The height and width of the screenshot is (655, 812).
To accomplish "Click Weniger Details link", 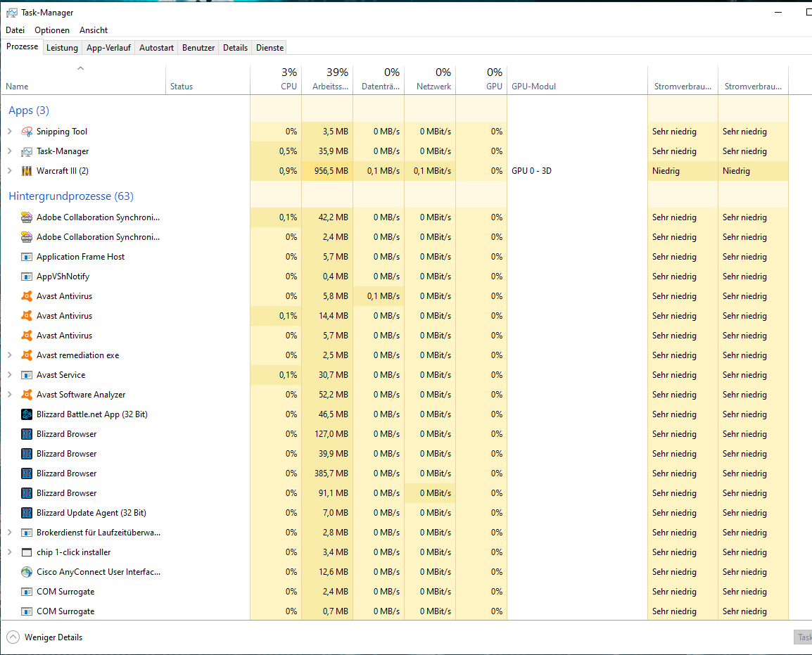I will coord(53,637).
